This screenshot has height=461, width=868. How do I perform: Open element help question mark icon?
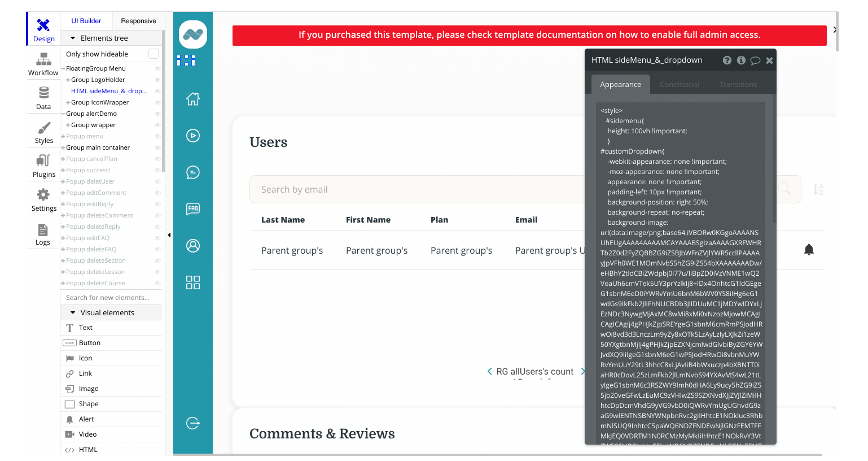coord(727,60)
